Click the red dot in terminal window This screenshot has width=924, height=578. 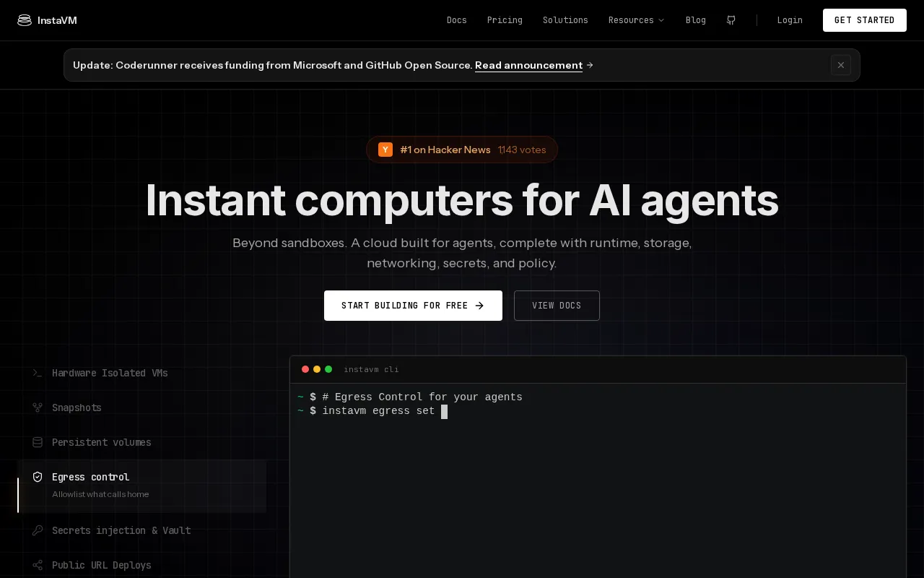[305, 369]
